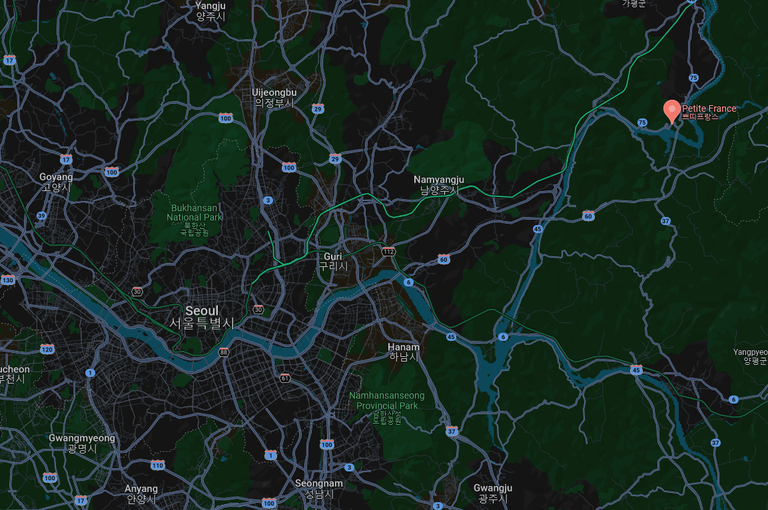Select the route 25 shield north of Petite France
Viewport: 768px width, 510px height.
click(694, 78)
